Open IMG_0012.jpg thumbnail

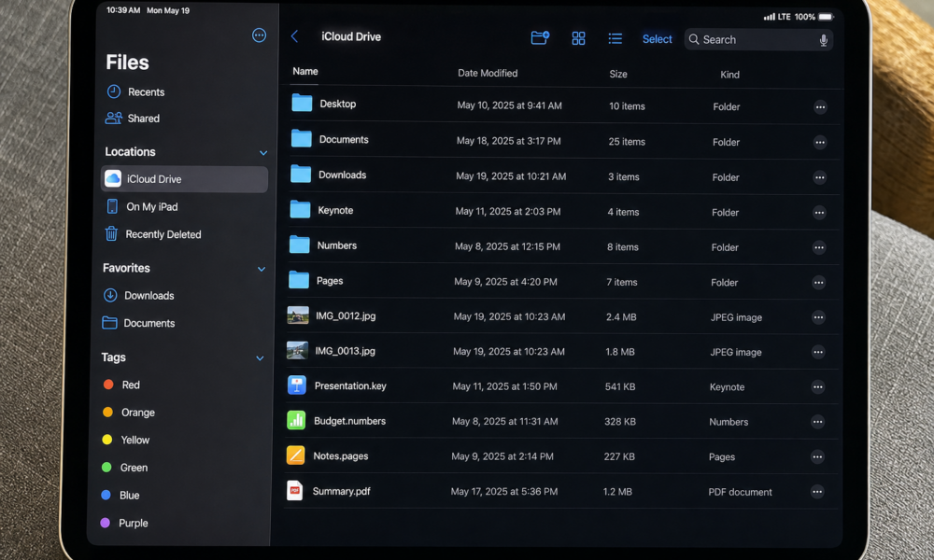tap(298, 315)
